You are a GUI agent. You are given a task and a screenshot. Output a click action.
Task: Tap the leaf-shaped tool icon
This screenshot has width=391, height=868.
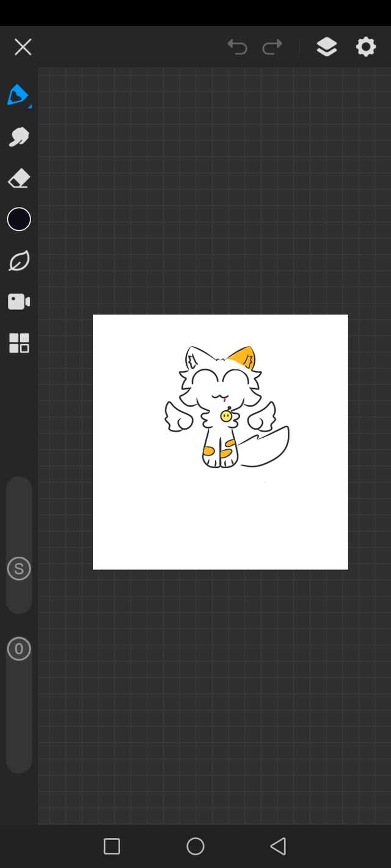pos(19,261)
